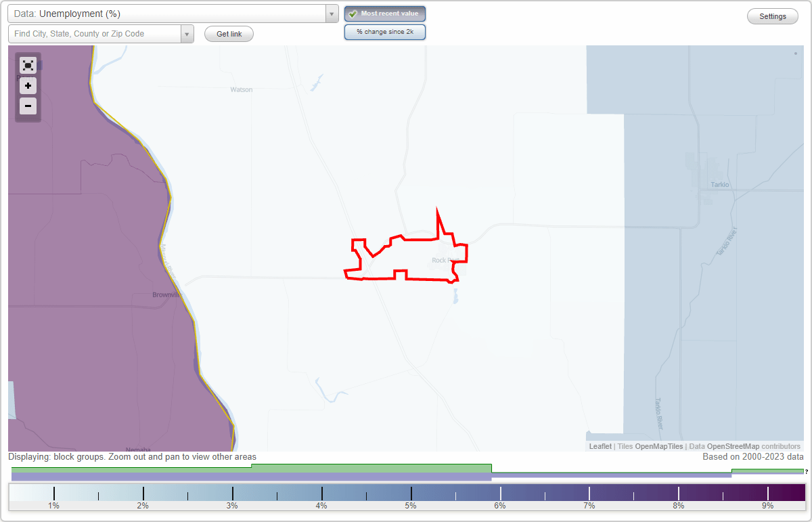Focus the Find City, State, County field
Image resolution: width=812 pixels, height=522 pixels.
point(95,34)
